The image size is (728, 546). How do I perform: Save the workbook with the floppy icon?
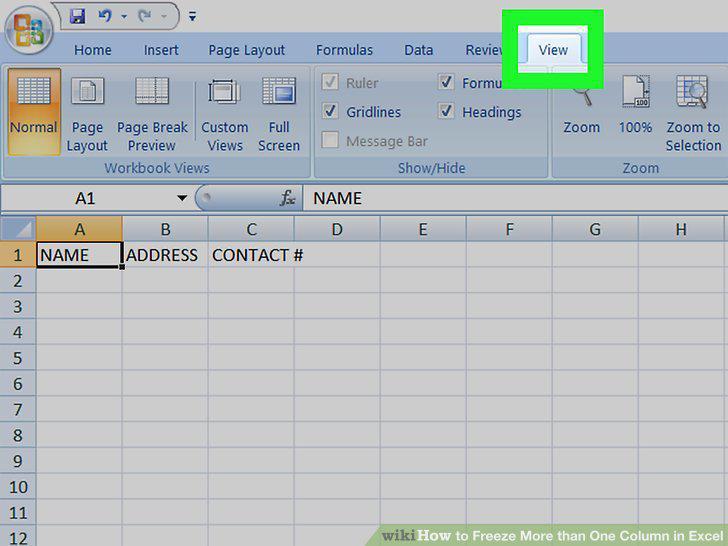click(77, 16)
